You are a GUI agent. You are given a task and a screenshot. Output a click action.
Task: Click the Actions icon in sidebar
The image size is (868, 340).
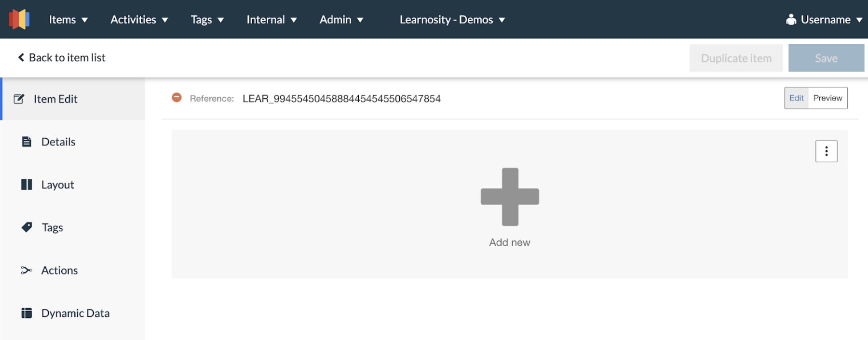[27, 270]
